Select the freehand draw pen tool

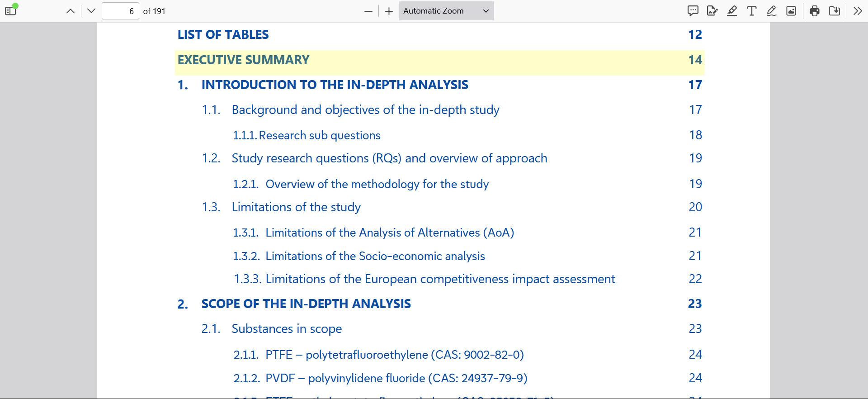click(772, 11)
